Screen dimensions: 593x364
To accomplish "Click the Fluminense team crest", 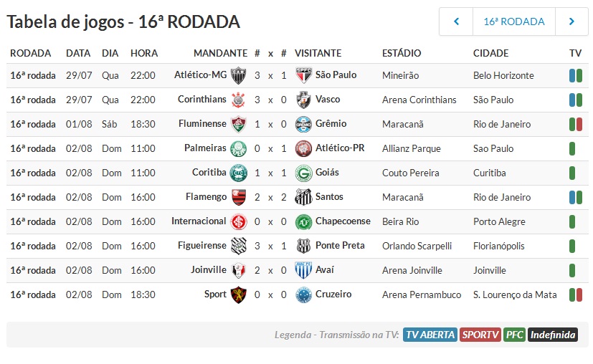I will [x=238, y=125].
